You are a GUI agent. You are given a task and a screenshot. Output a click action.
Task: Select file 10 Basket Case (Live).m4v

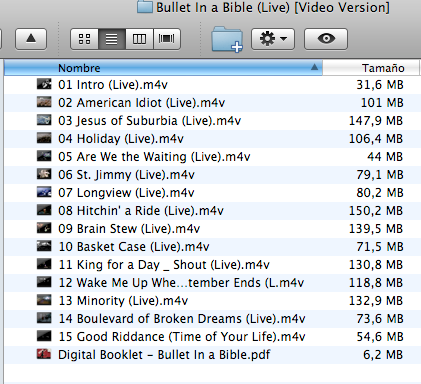click(x=134, y=247)
